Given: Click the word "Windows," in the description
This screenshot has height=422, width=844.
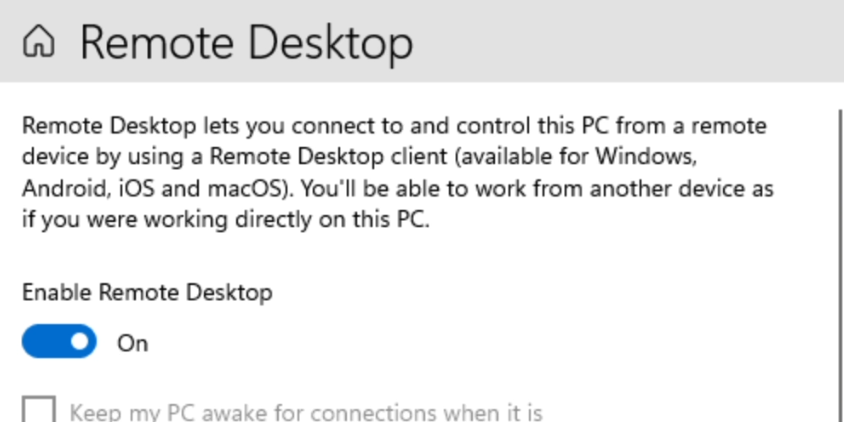Looking at the screenshot, I should click(646, 157).
